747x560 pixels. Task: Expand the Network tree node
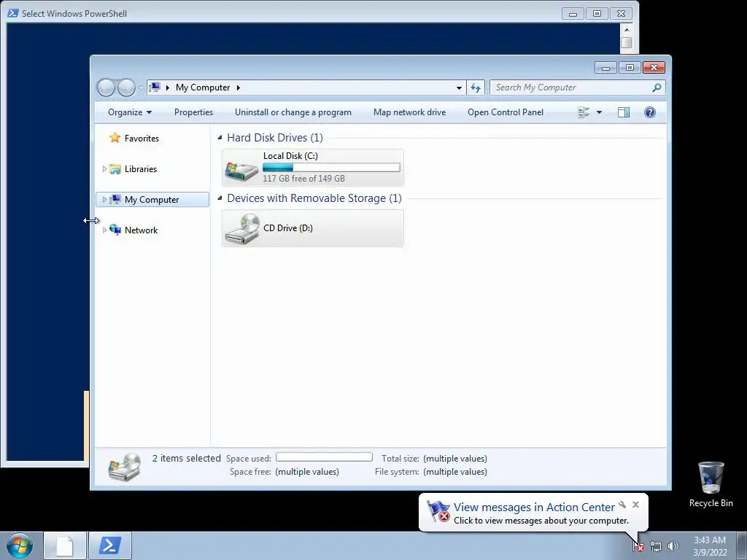[104, 230]
